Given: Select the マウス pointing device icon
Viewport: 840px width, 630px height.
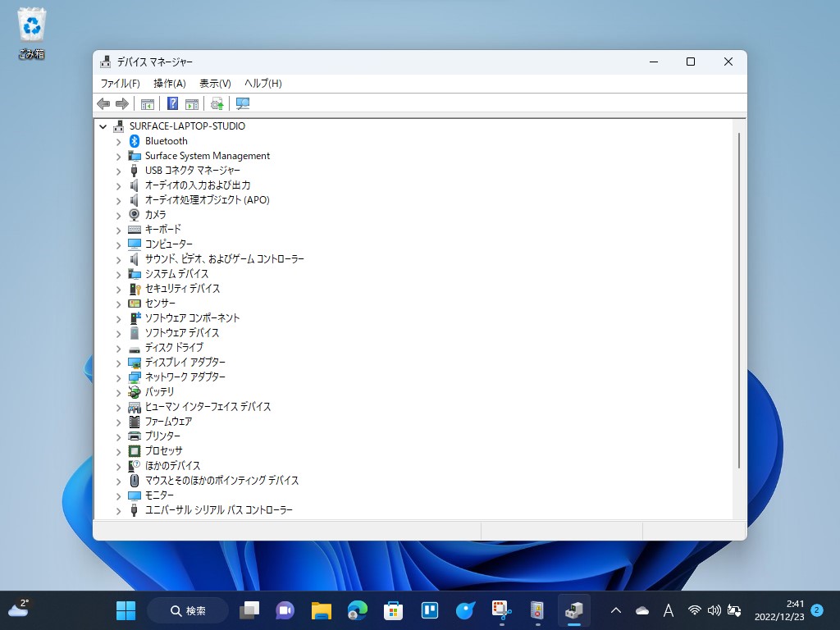Looking at the screenshot, I should tap(135, 481).
